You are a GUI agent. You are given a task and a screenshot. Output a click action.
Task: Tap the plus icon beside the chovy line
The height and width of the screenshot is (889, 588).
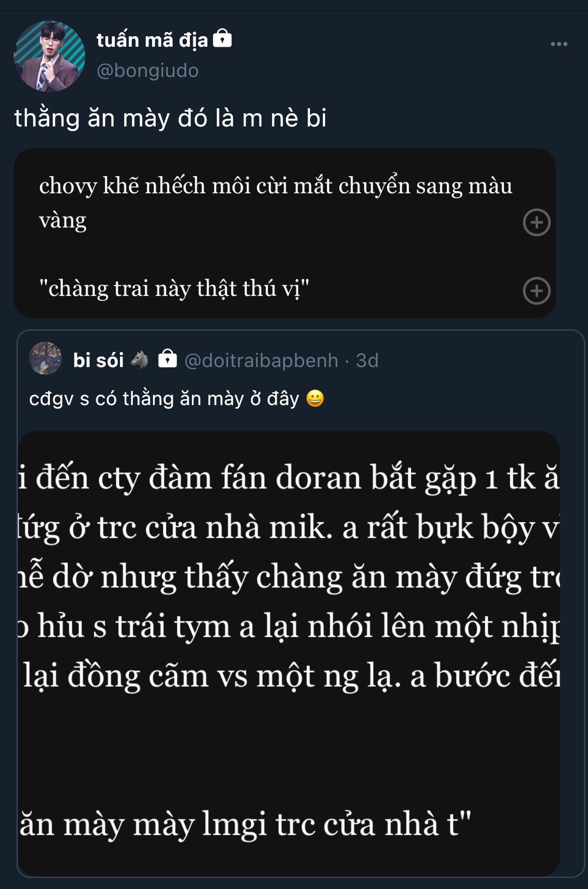pyautogui.click(x=536, y=223)
